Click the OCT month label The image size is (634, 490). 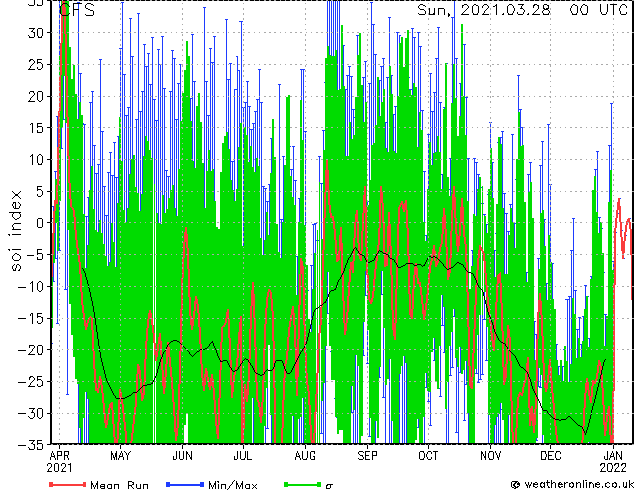428,456
